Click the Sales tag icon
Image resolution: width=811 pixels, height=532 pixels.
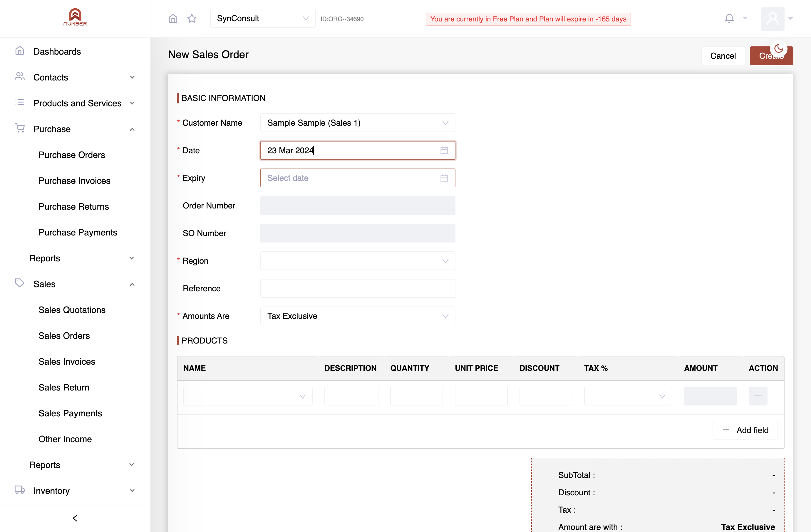19,283
